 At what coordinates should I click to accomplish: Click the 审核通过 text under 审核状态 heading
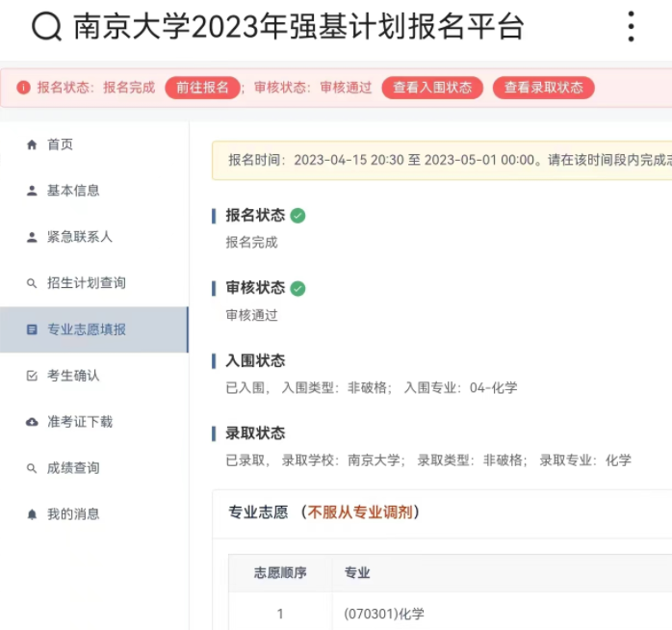[x=251, y=316]
